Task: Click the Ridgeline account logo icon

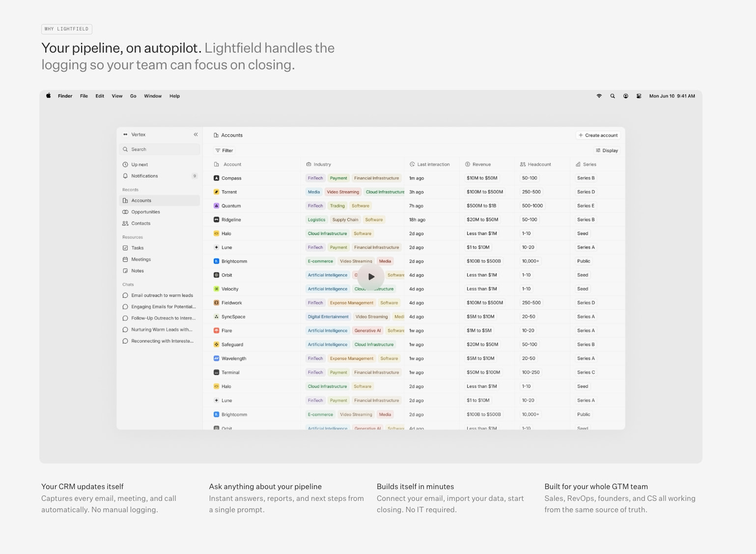Action: click(216, 219)
